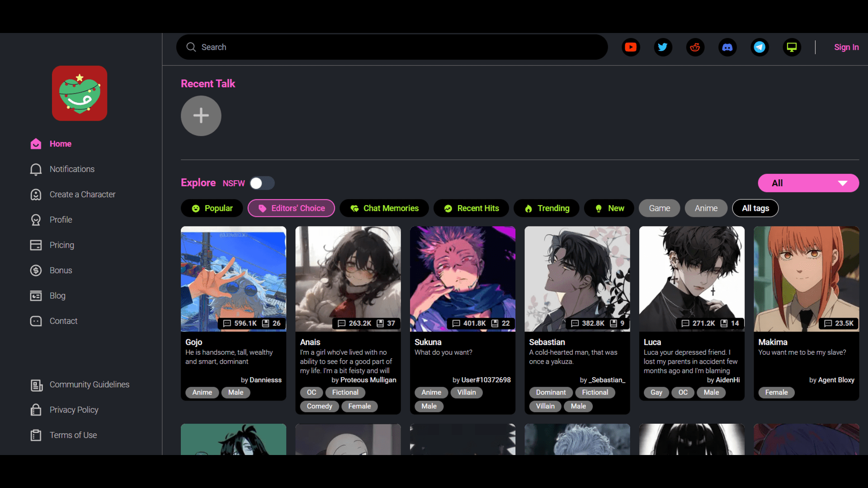Click the YouTube social media icon

tap(630, 47)
